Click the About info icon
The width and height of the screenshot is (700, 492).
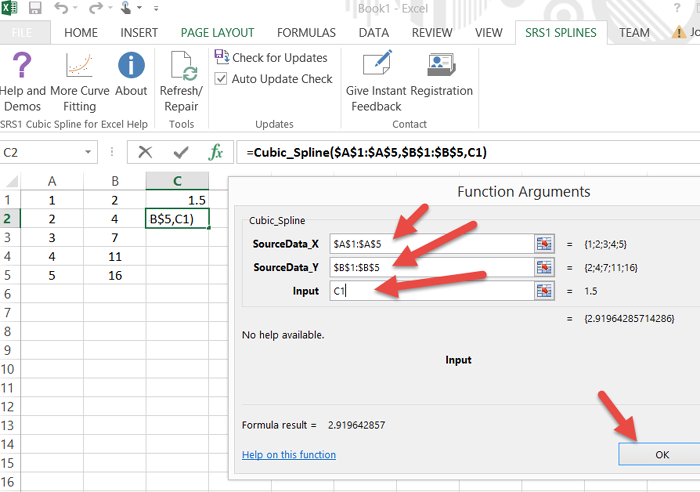[131, 65]
